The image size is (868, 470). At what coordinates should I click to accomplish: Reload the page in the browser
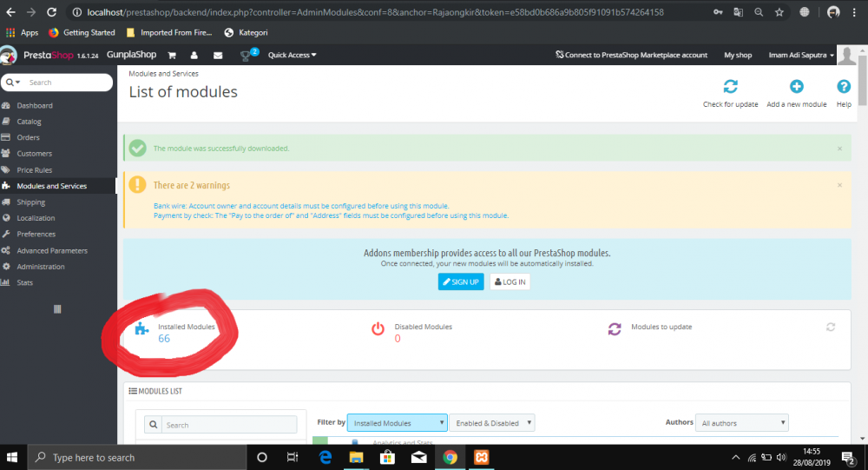(51, 12)
